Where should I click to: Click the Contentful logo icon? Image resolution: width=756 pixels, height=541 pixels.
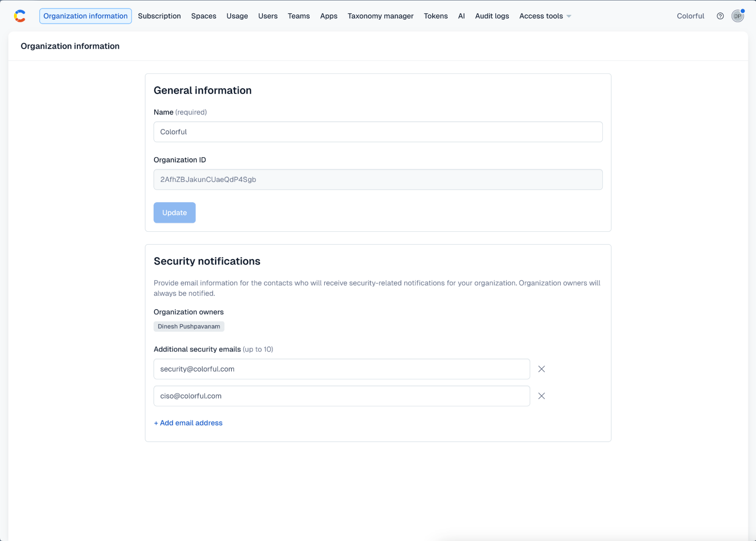click(20, 16)
